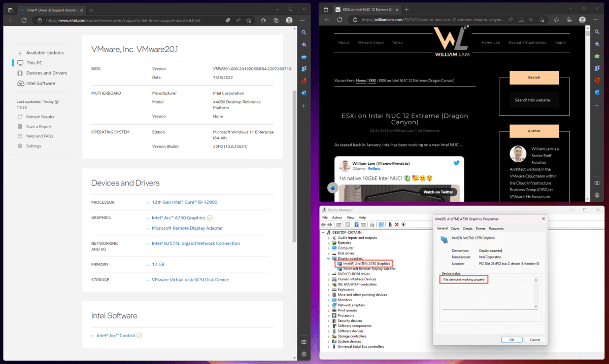The width and height of the screenshot is (609, 364).
Task: Click Intel page vertical scrollbar
Action: 294,166
